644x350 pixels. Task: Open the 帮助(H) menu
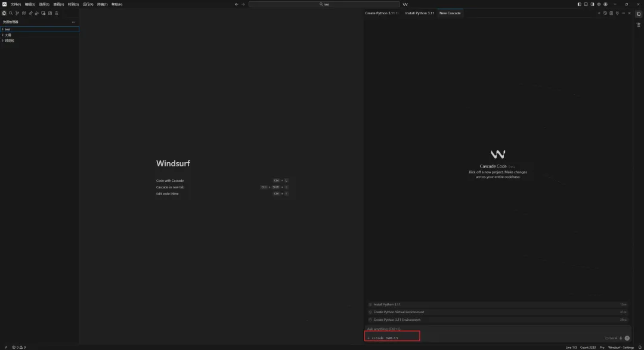coord(117,4)
